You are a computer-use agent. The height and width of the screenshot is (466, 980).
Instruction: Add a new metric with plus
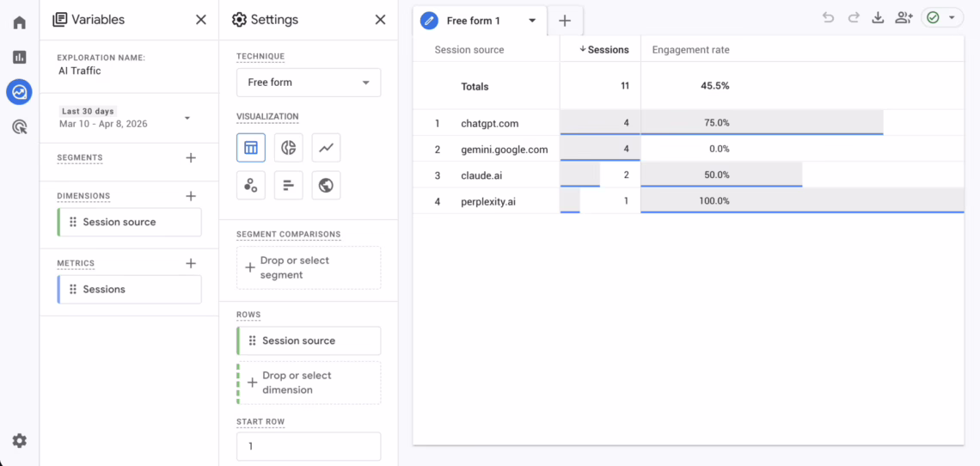[191, 263]
